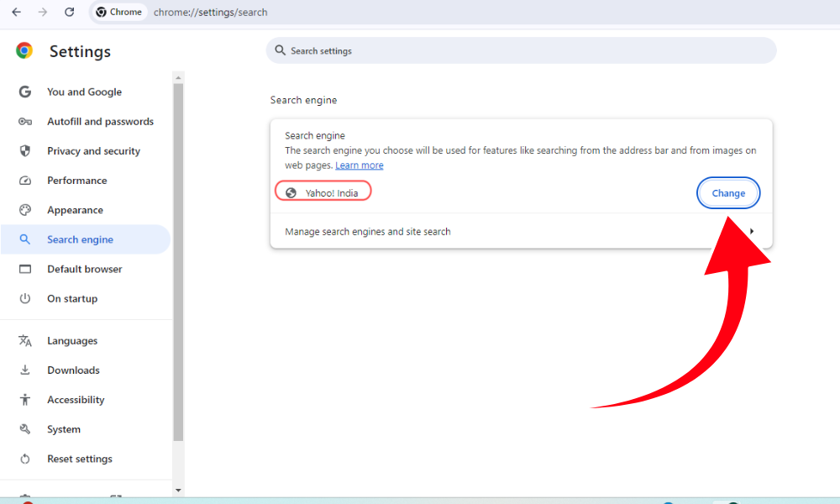
Task: Click the download arrow icon
Action: click(25, 370)
